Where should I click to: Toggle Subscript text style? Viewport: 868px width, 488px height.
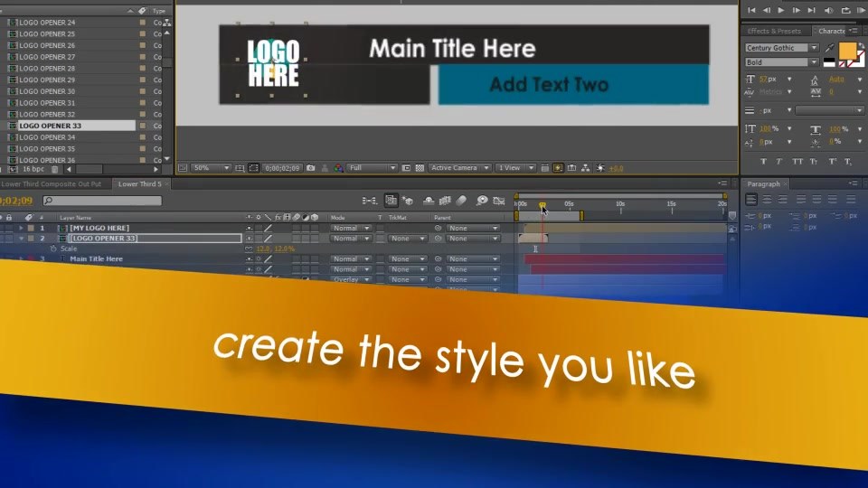click(848, 162)
